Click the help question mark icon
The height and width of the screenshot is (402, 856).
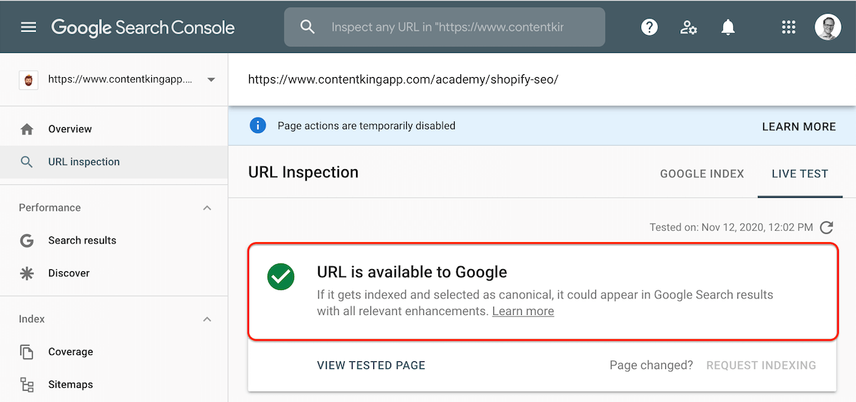click(649, 27)
